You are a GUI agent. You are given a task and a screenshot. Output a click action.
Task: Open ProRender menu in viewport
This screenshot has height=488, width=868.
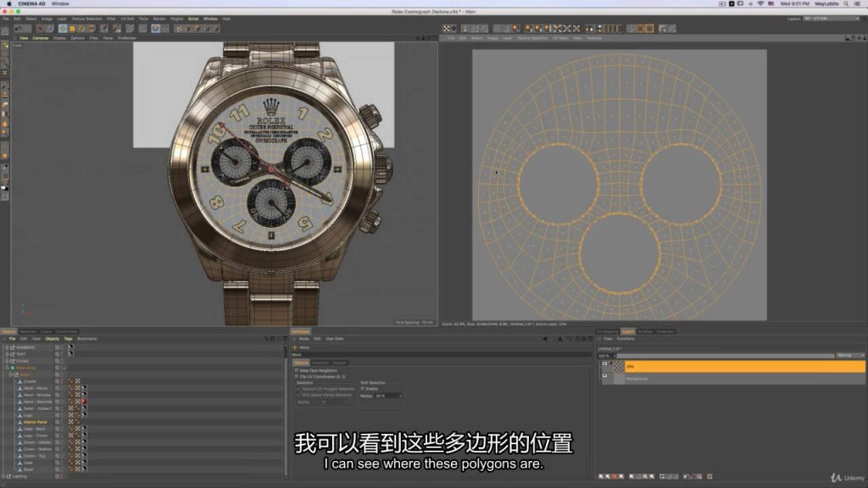point(127,38)
